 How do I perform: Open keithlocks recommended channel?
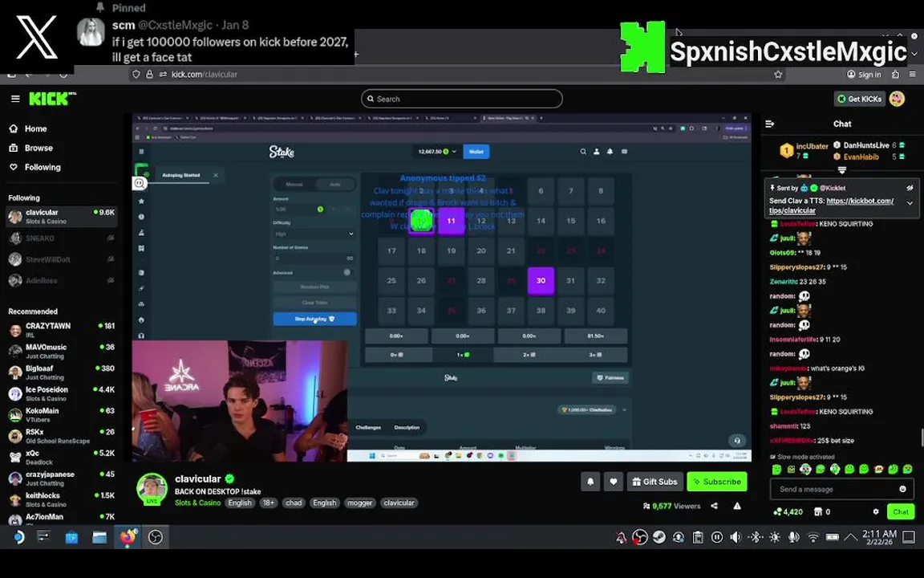(61, 499)
